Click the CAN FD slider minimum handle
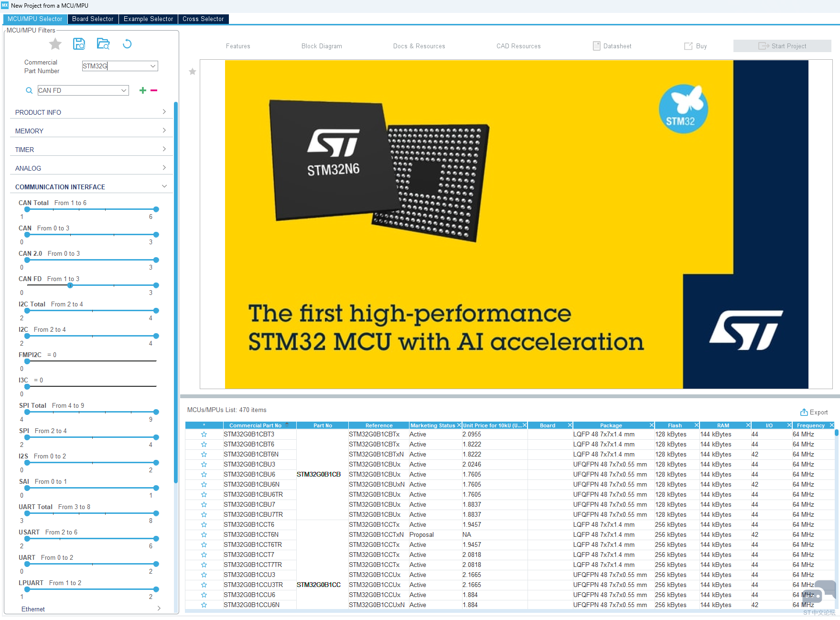This screenshot has height=620, width=840. [70, 285]
